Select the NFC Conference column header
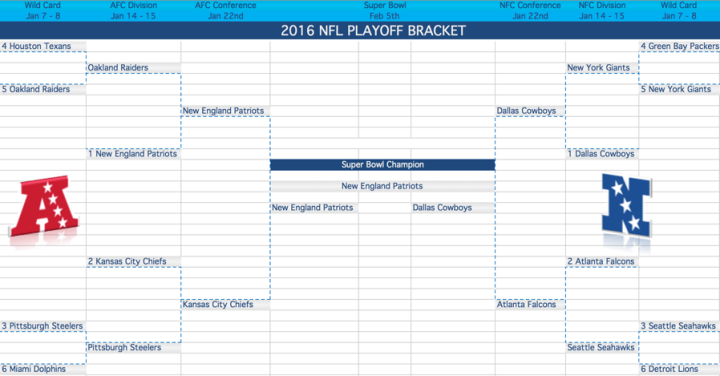 [x=530, y=11]
